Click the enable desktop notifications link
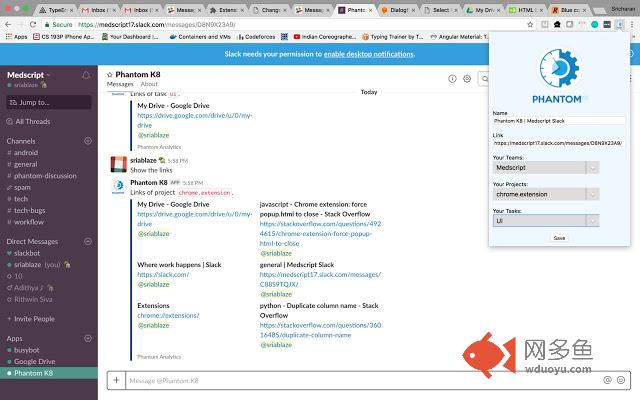 coord(369,54)
